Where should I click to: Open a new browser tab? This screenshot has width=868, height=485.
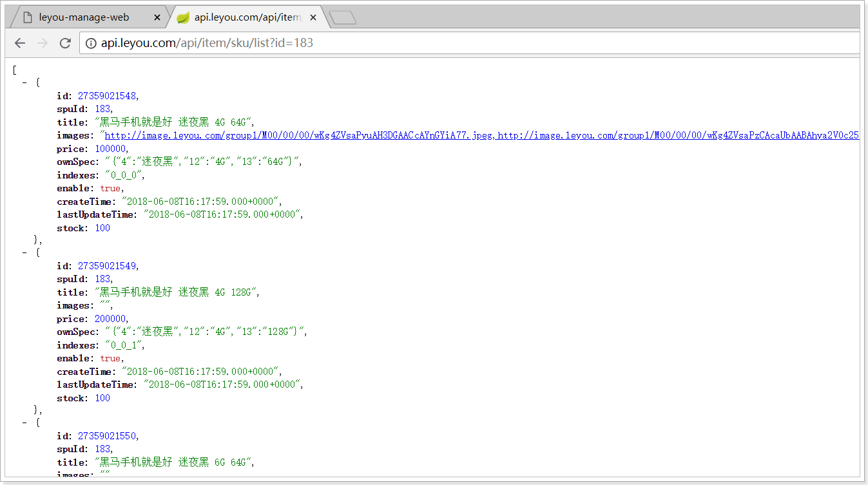click(342, 18)
